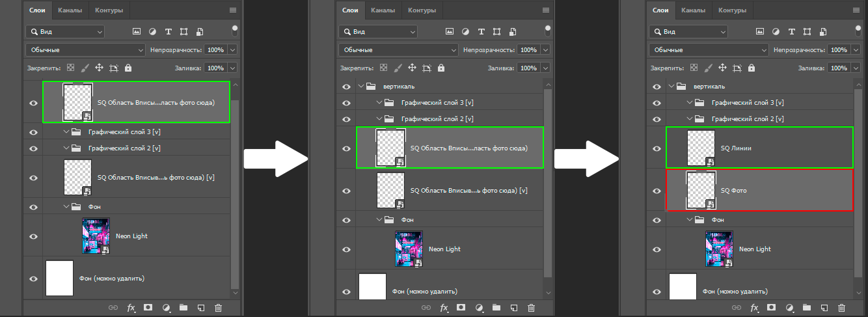Collapse Графический слой 2 group in left panel
The width and height of the screenshot is (868, 317).
coord(67,148)
